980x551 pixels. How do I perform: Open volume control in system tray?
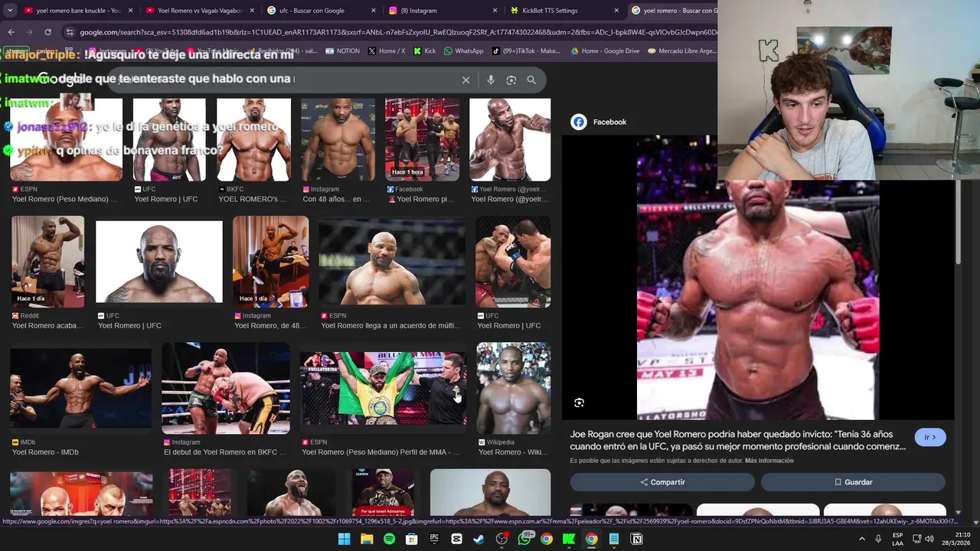929,539
